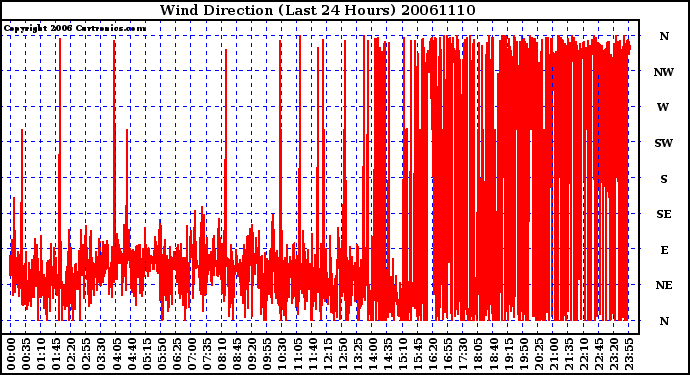Select the NW label on right axis
This screenshot has height=375, width=690.
(664, 72)
